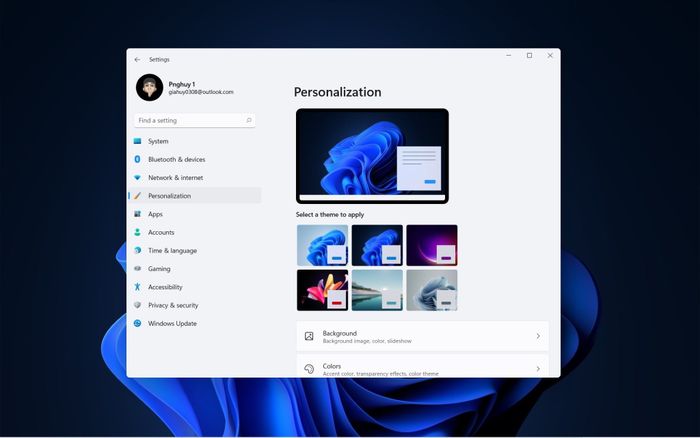Click the Apps icon in sidebar
The width and height of the screenshot is (700, 438).
coord(138,214)
